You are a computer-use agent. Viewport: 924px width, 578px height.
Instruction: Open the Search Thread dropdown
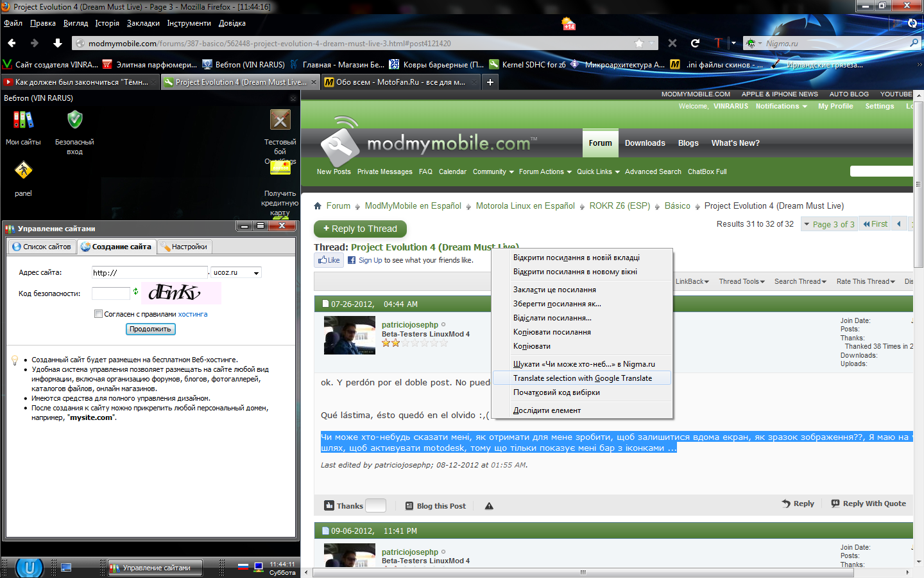(x=800, y=281)
